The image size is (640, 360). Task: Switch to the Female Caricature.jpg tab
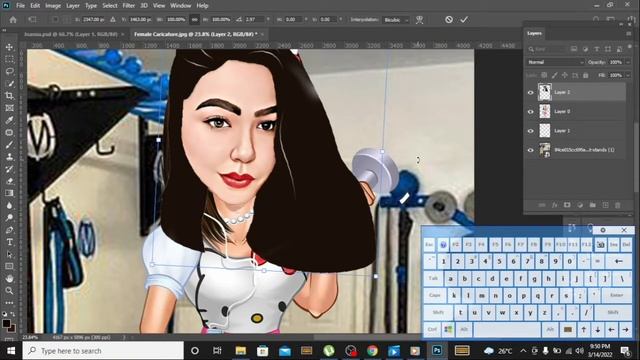(196, 34)
